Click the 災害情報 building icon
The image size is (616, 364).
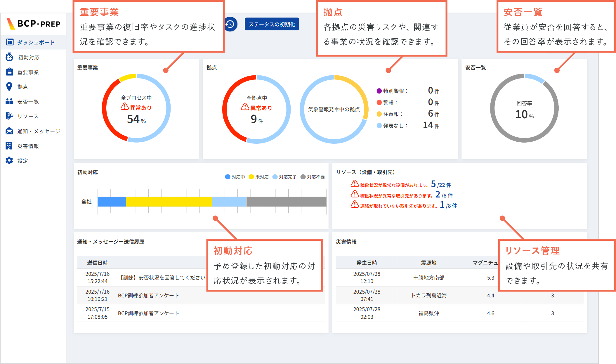(9, 146)
